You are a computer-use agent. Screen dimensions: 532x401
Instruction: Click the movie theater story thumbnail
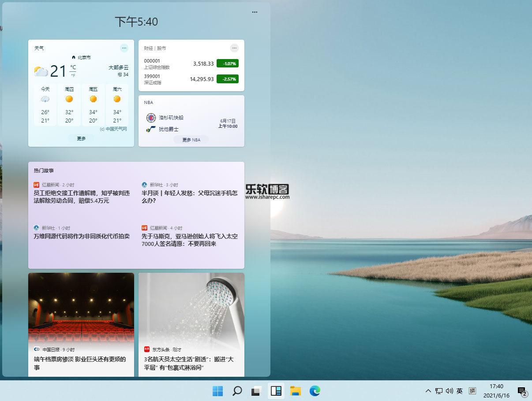(81, 307)
